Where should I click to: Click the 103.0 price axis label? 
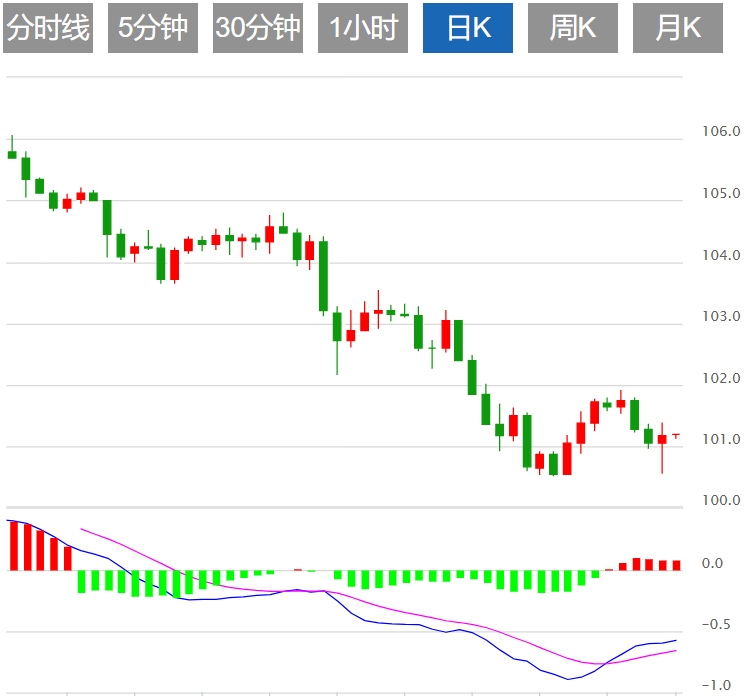point(722,317)
